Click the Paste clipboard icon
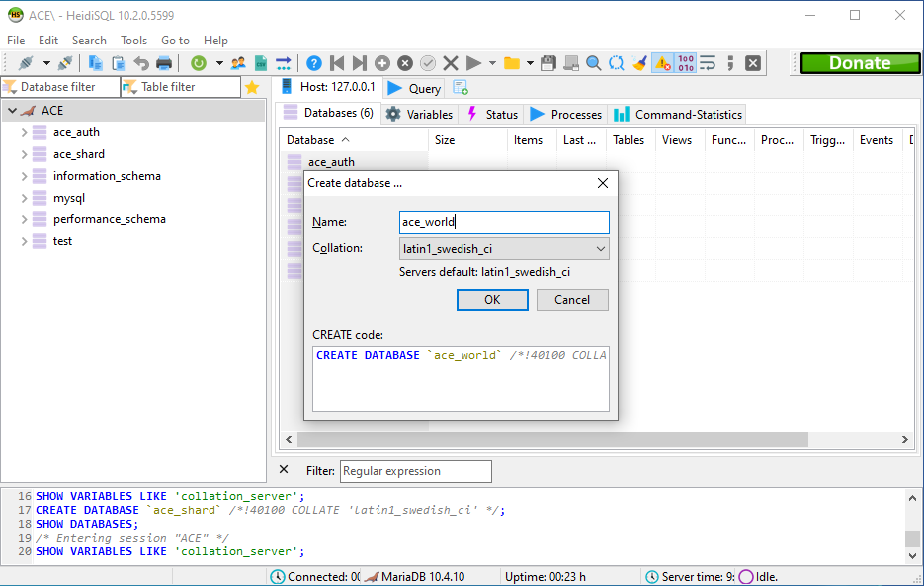Viewport: 924px width, 586px height. pyautogui.click(x=119, y=63)
